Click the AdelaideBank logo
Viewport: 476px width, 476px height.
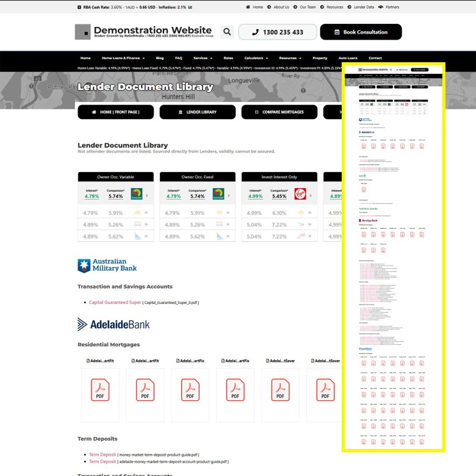click(x=114, y=325)
